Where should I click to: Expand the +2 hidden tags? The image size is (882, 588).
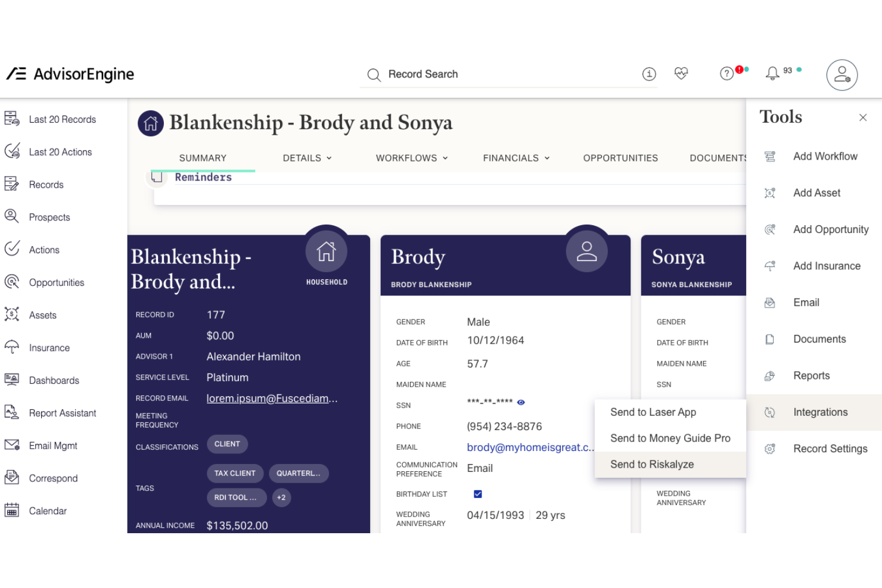[x=281, y=497]
